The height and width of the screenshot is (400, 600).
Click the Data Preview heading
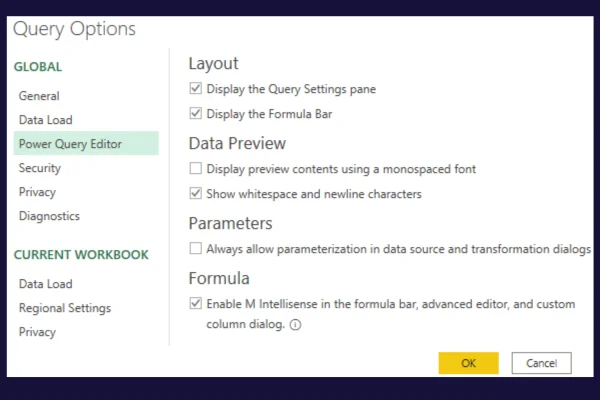237,143
